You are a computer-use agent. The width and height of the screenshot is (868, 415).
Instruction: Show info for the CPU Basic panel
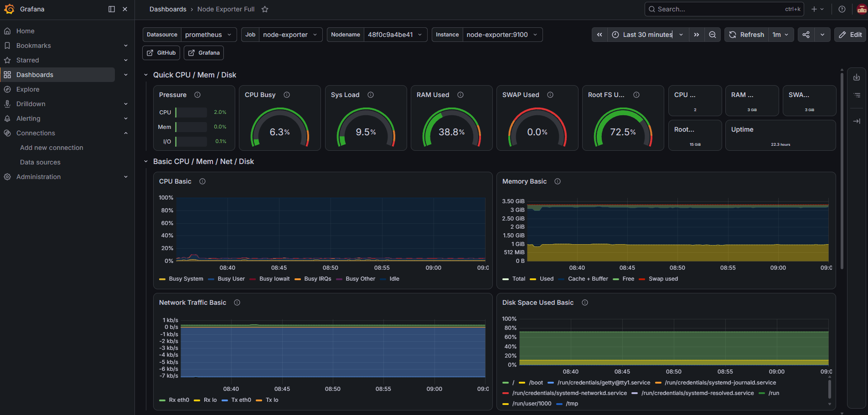click(202, 181)
